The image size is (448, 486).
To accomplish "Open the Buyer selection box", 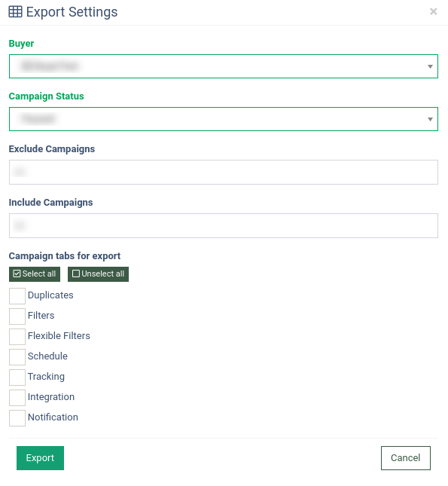I will coord(224,66).
